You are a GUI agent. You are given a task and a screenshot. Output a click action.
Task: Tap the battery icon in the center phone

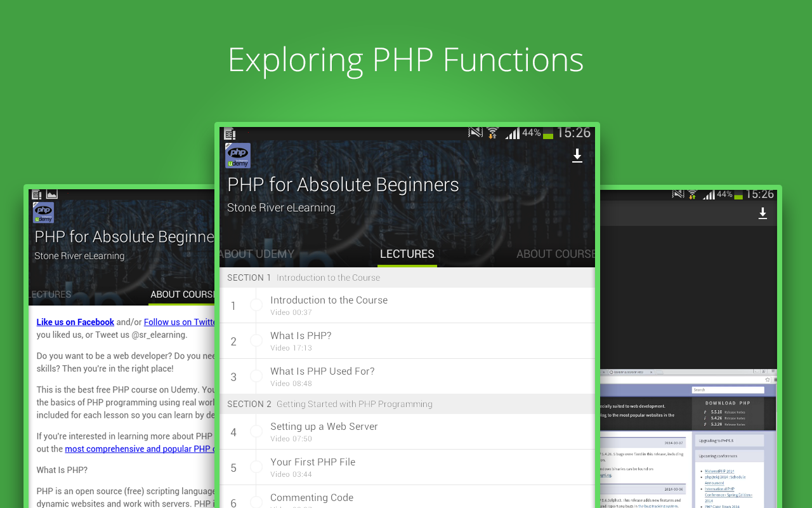click(x=548, y=133)
